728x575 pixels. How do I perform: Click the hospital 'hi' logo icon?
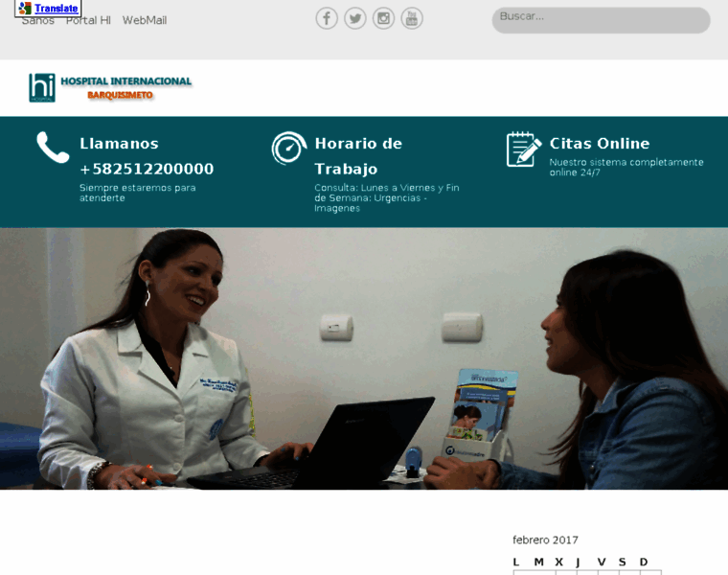[42, 88]
